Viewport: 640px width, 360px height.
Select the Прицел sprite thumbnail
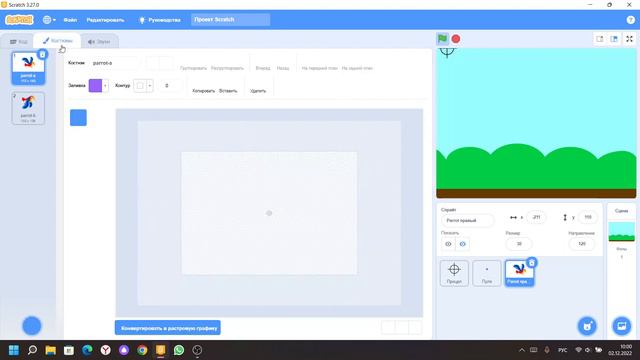pos(454,273)
